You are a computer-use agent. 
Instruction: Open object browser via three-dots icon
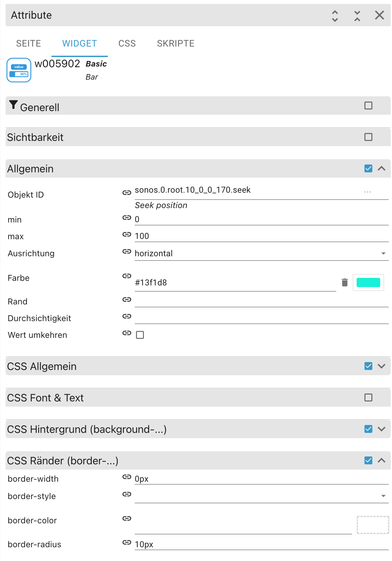click(x=367, y=192)
